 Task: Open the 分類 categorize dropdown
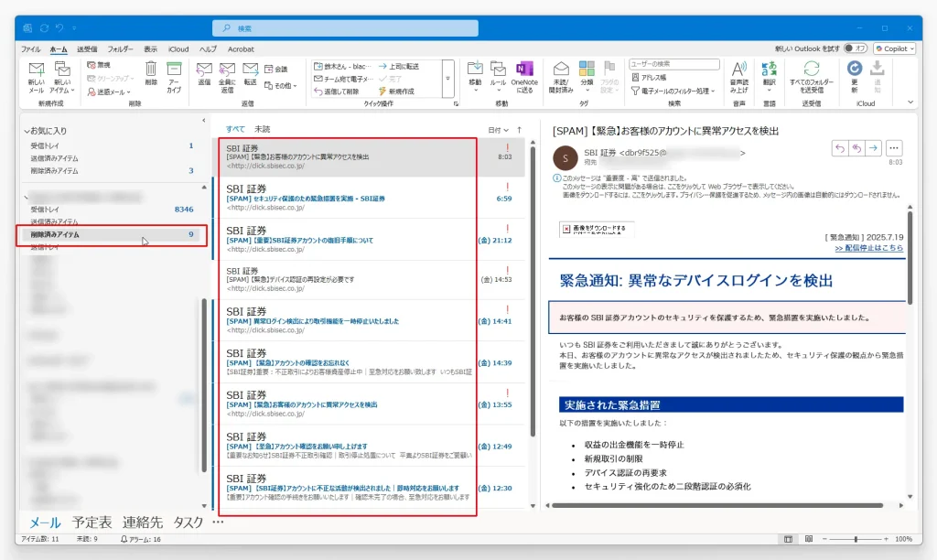tap(587, 77)
